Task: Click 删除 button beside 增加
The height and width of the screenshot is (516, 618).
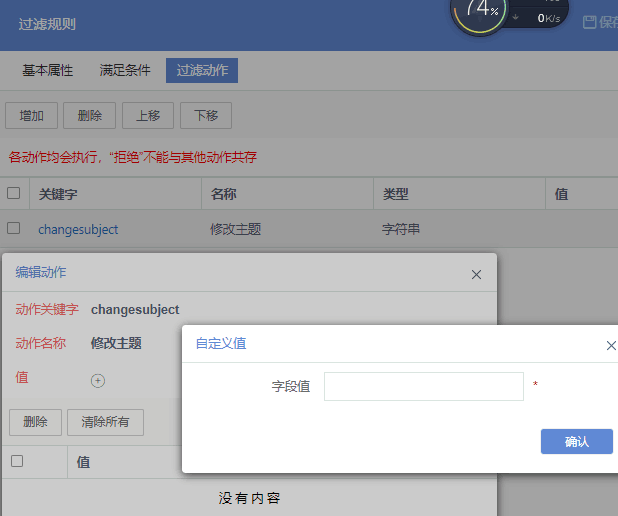Action: [89, 116]
